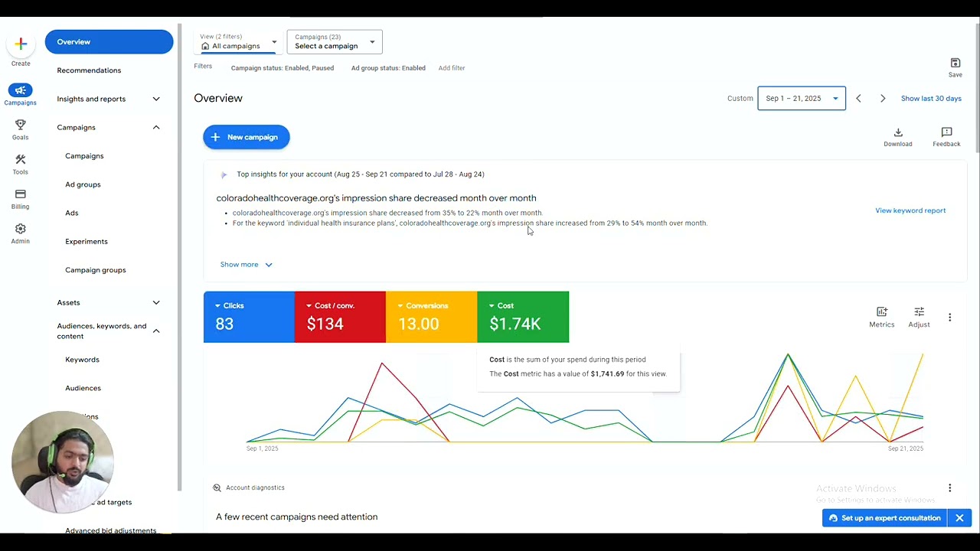Collapse Audiences, keywords, and content section
The image size is (980, 551).
coord(156,331)
